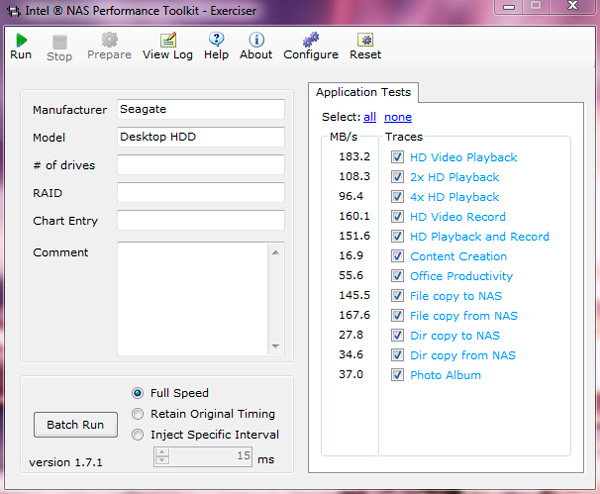Open the 2x HD Playback link
The width and height of the screenshot is (600, 494).
coord(455,177)
